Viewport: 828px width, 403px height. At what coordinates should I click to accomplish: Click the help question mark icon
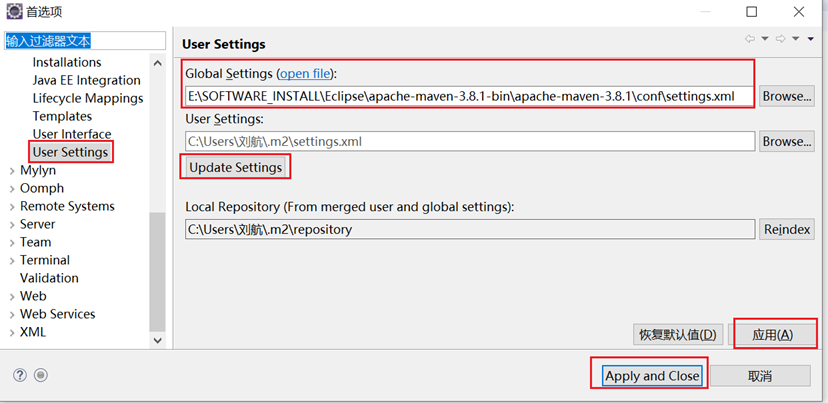pyautogui.click(x=20, y=375)
